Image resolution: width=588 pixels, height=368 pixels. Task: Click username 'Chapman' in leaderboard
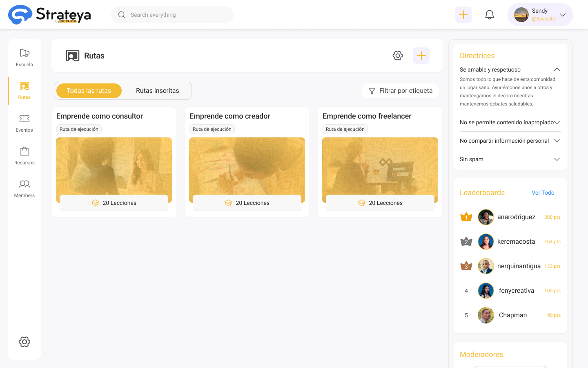(x=513, y=315)
